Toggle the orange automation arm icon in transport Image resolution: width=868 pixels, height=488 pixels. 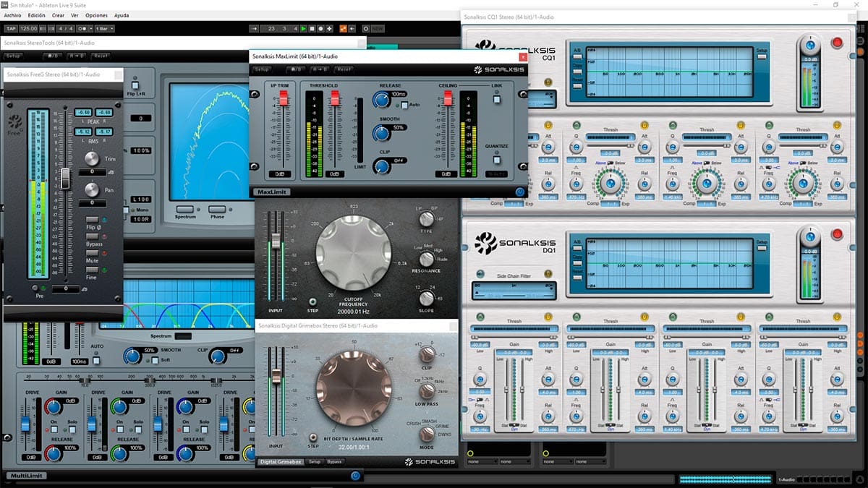tap(343, 28)
